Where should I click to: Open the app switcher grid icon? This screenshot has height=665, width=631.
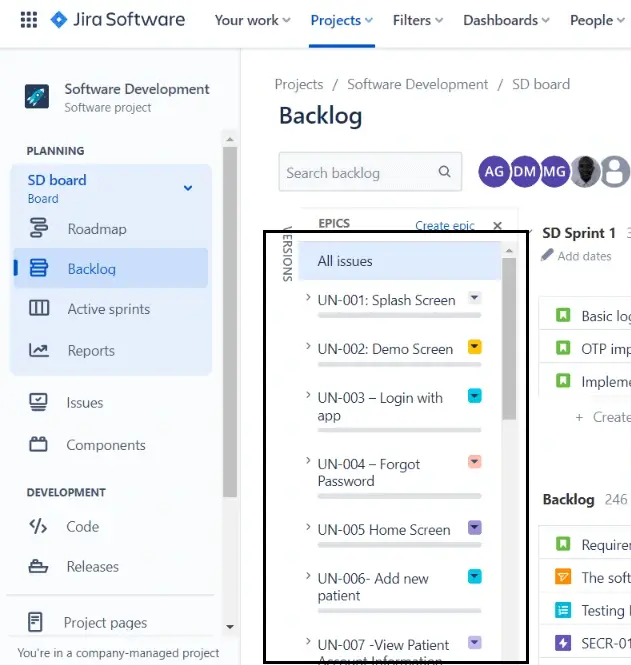[x=29, y=20]
